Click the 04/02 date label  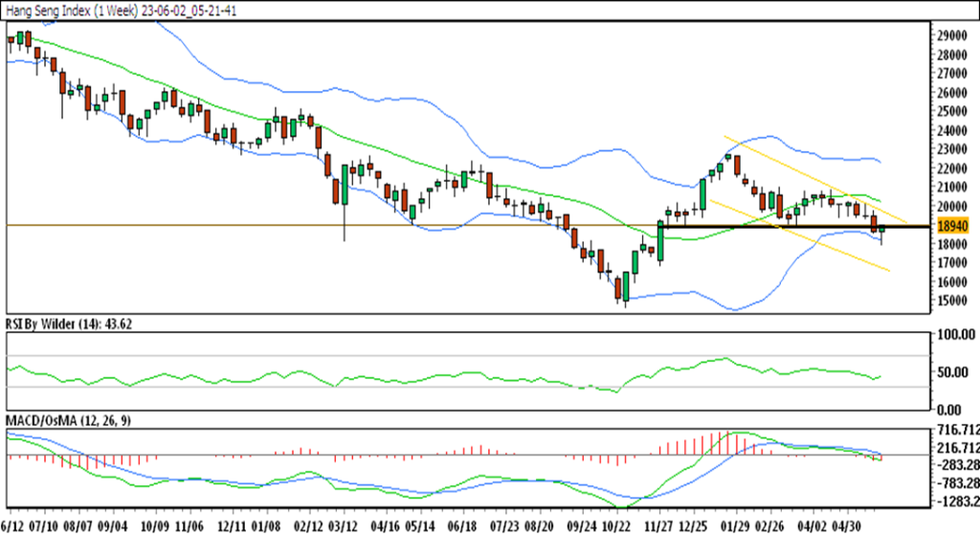coord(812,526)
